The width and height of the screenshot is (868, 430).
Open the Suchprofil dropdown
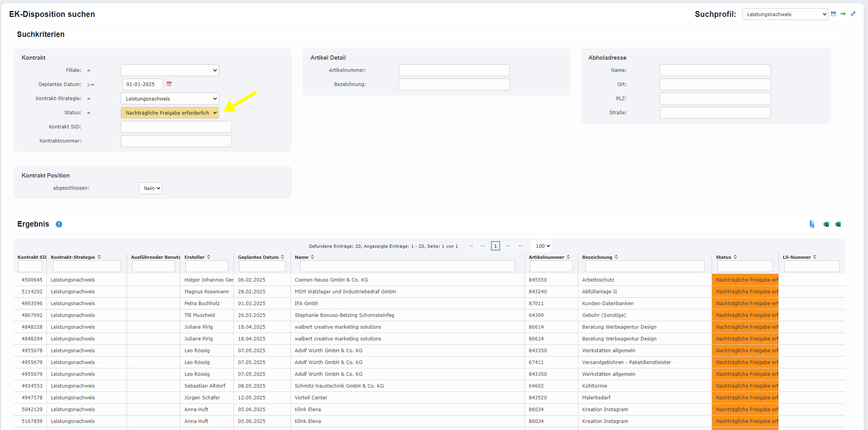pos(785,14)
